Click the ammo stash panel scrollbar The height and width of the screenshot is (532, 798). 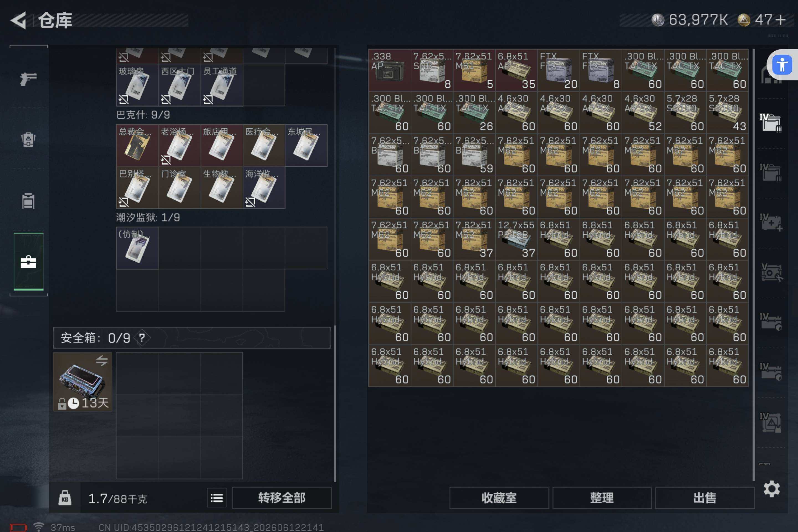click(754, 265)
